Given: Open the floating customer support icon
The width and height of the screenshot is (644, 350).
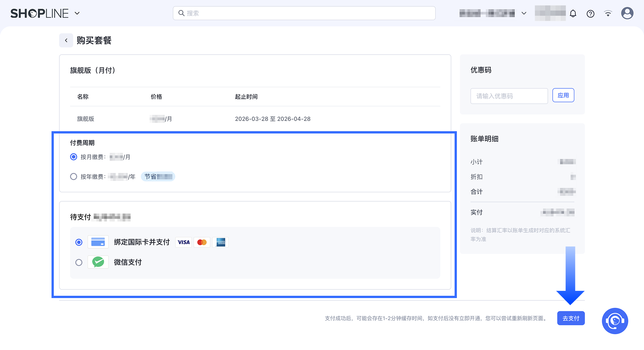Looking at the screenshot, I should pos(614,321).
